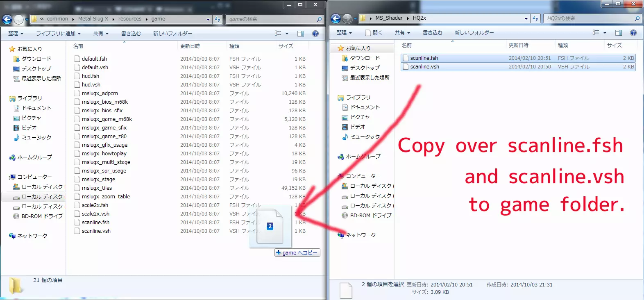The width and height of the screenshot is (644, 300).
Task: Open address history dropdown in HQ2x window
Action: tap(526, 18)
